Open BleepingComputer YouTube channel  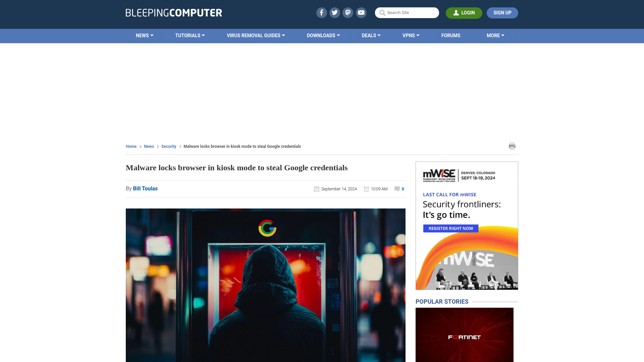361,12
